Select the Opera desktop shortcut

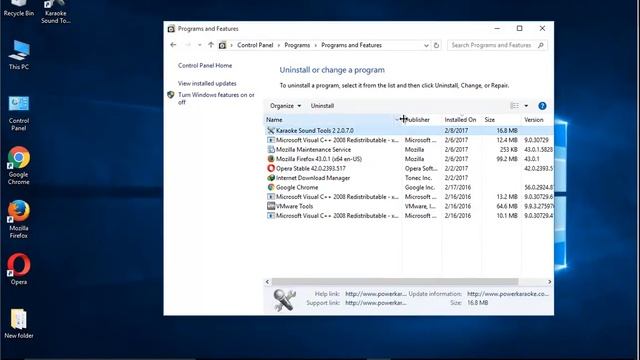point(19,269)
